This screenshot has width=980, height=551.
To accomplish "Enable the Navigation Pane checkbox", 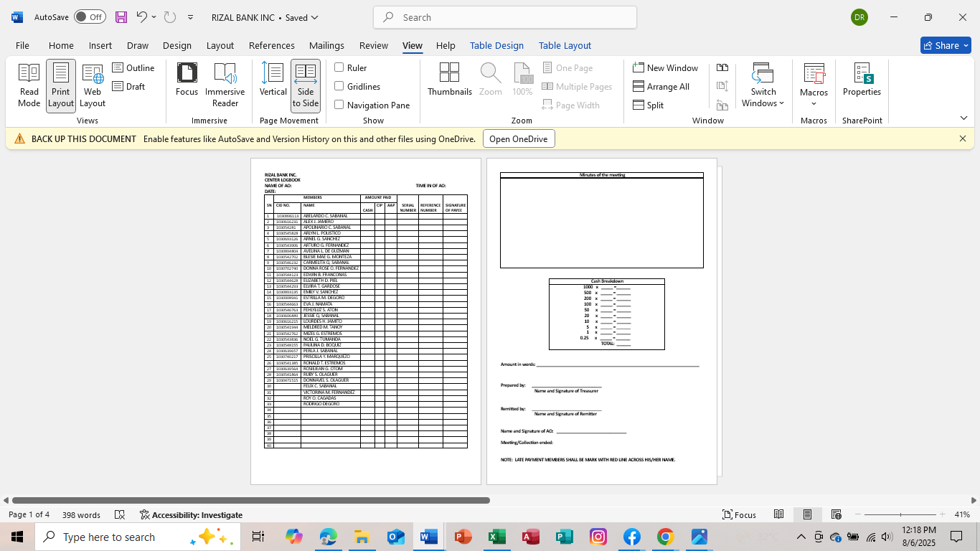I will tap(339, 105).
